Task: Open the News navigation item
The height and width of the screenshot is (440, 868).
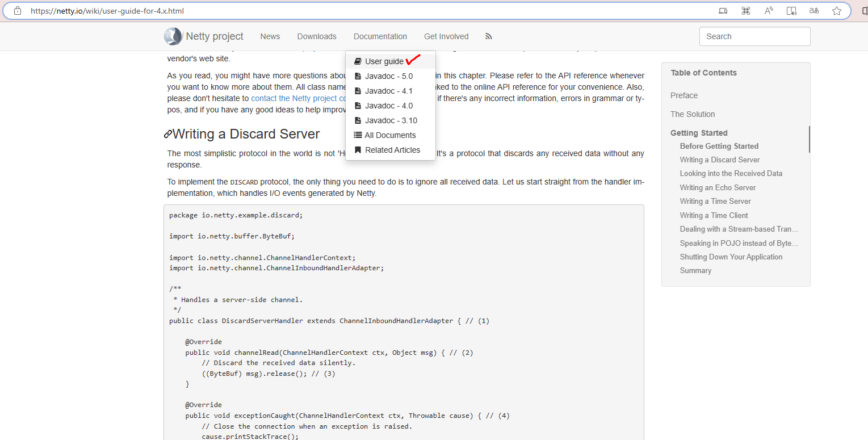Action: pyautogui.click(x=270, y=36)
